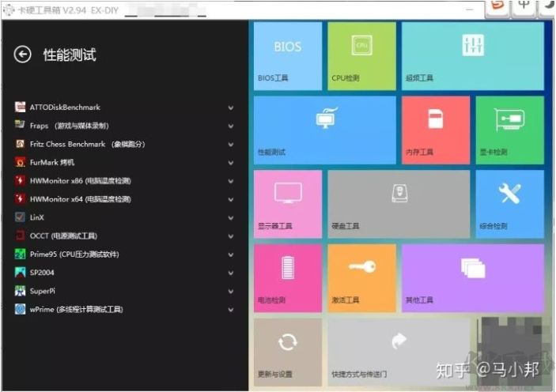Image resolution: width=556 pixels, height=392 pixels.
Task: Open the 显示器工具 monitor tile
Action: point(288,204)
